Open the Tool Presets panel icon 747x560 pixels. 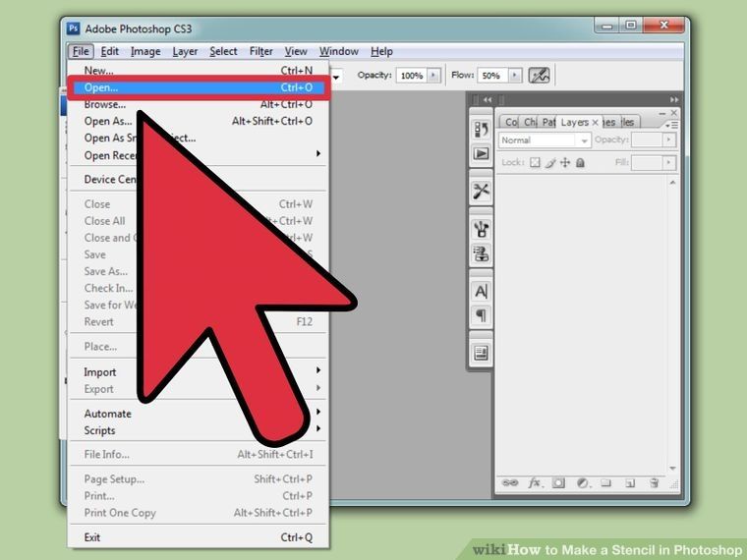(x=481, y=192)
